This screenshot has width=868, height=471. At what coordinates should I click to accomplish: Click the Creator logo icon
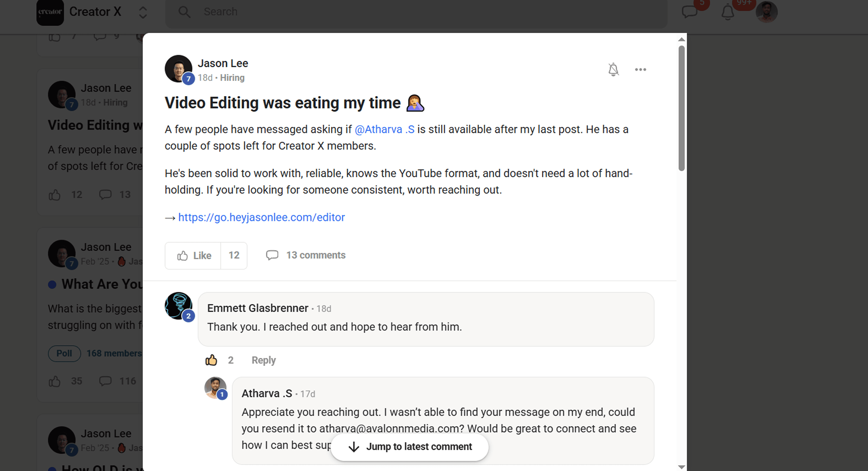point(50,13)
